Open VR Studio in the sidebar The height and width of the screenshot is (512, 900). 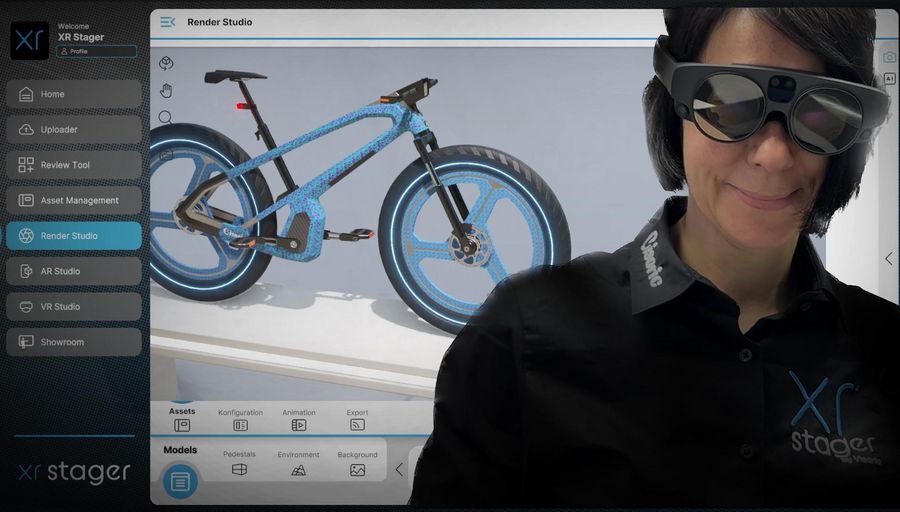pyautogui.click(x=74, y=307)
